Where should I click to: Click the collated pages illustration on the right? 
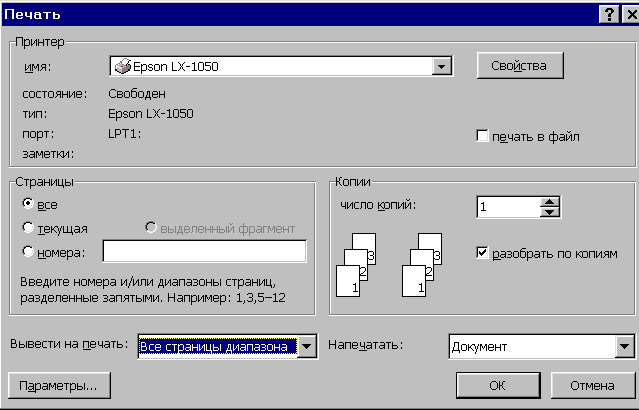[422, 265]
